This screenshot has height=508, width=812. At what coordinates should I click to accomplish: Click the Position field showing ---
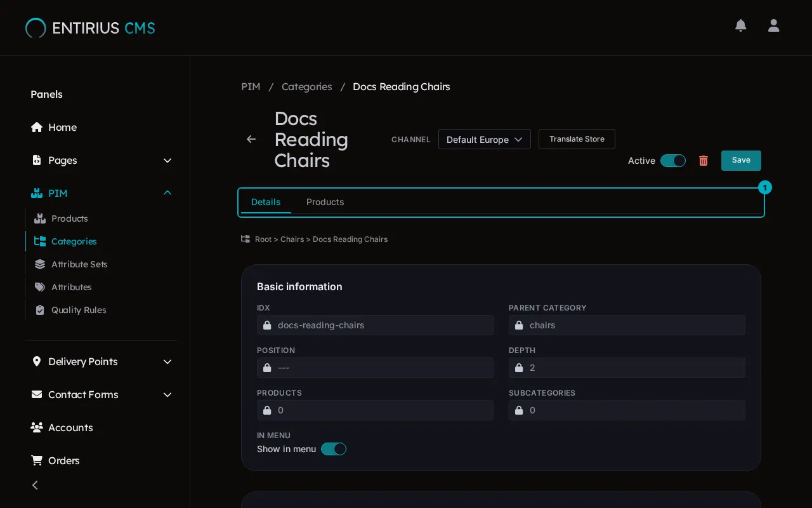tap(375, 368)
